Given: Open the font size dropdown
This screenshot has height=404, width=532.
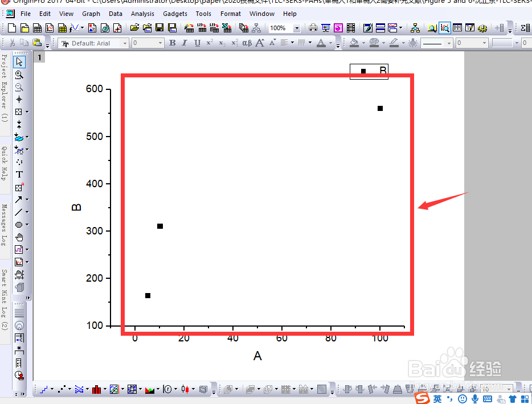Looking at the screenshot, I should click(x=160, y=43).
